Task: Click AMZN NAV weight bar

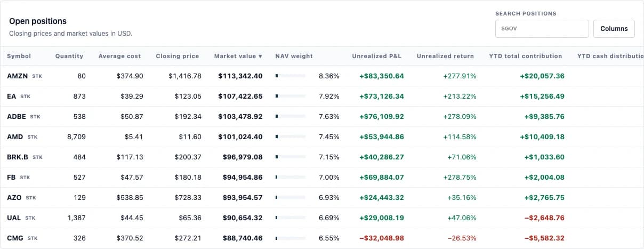Action: [x=291, y=76]
